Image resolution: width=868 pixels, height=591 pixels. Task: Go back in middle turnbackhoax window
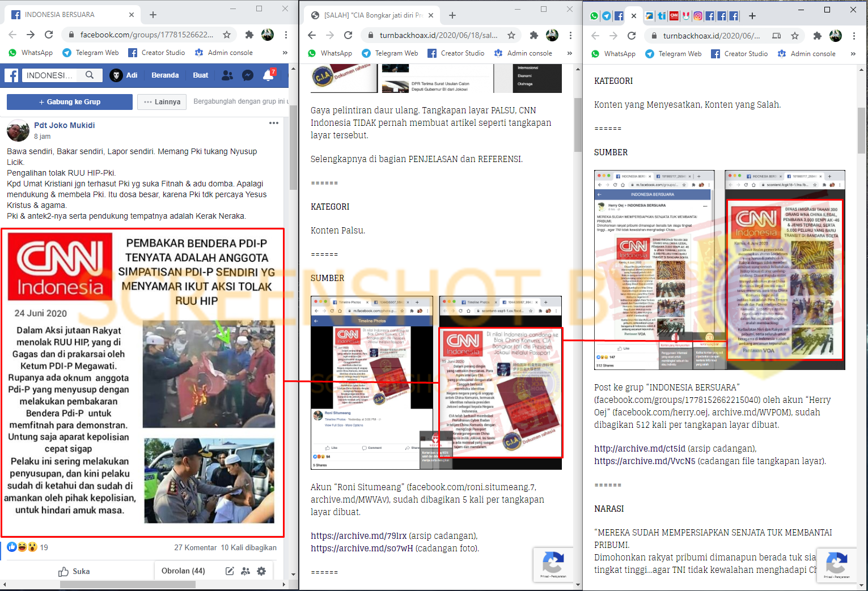[x=312, y=35]
